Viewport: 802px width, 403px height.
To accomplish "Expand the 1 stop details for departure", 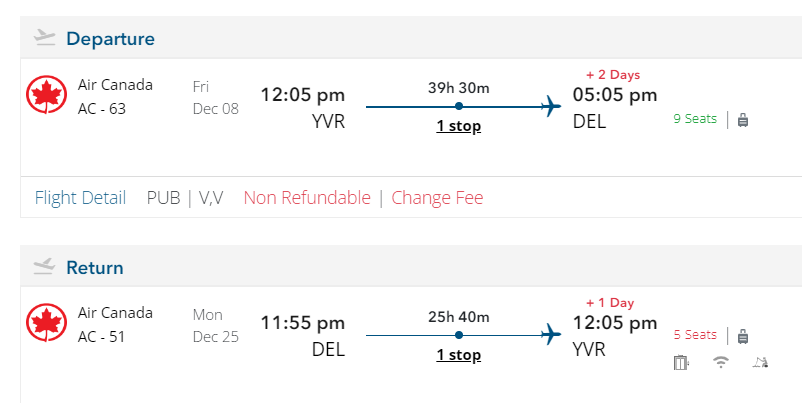I will [458, 127].
